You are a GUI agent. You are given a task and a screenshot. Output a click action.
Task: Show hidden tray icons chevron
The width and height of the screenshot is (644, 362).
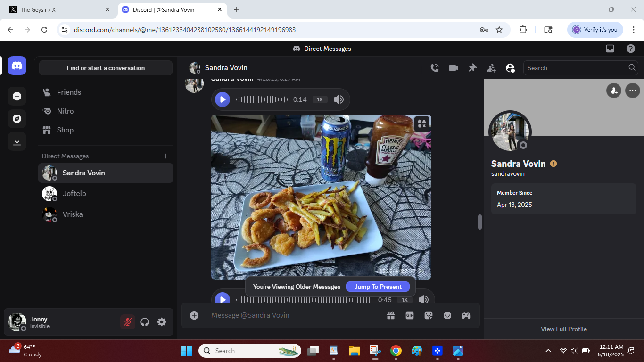tap(548, 351)
